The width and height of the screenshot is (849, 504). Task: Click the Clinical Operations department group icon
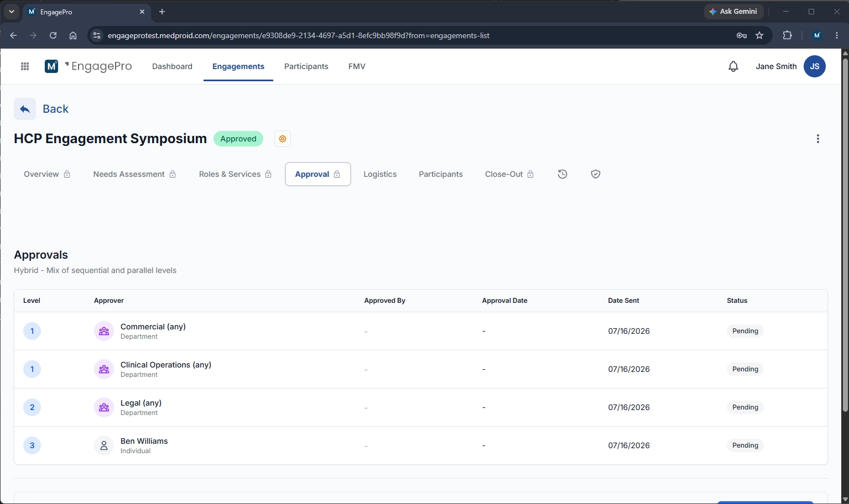point(104,369)
